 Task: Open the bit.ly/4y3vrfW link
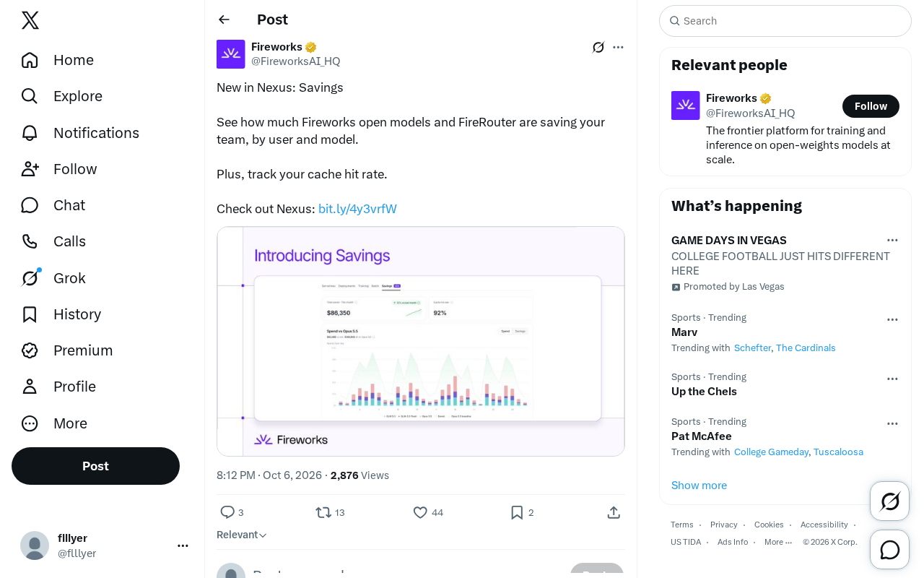point(357,209)
